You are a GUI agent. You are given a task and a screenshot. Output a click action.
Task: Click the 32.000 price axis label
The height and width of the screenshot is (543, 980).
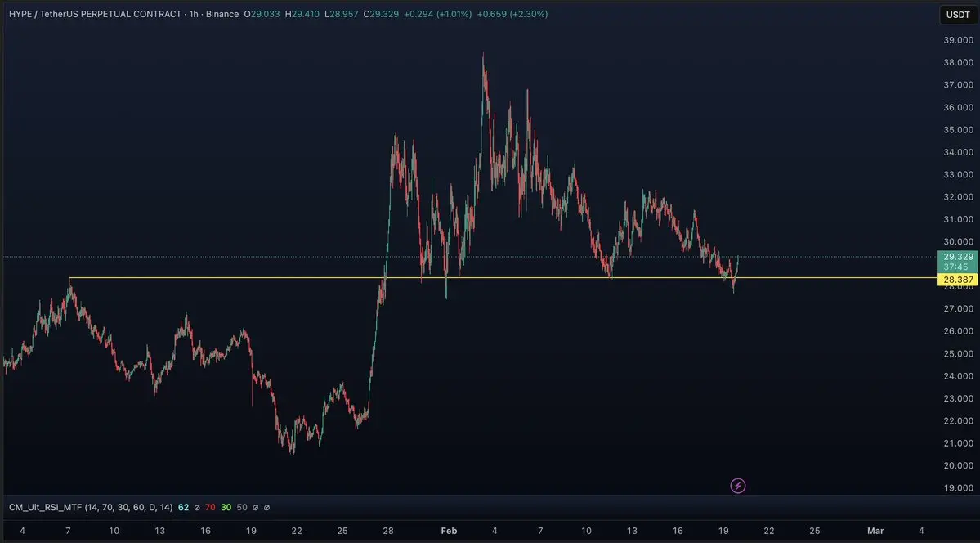point(958,197)
